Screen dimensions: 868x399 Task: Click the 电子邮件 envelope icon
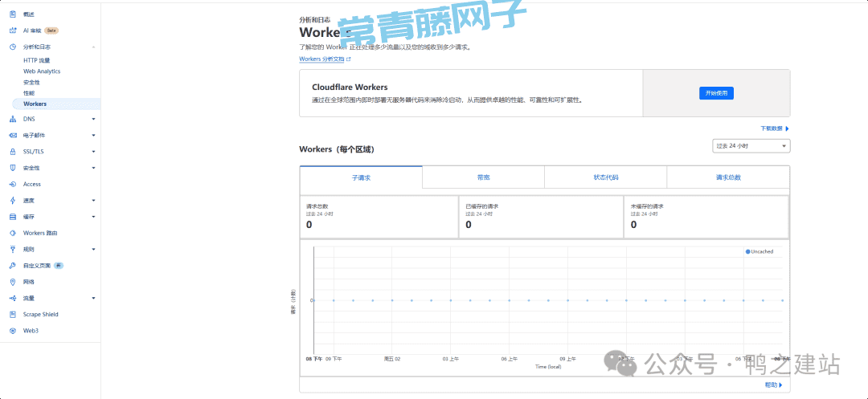point(13,136)
